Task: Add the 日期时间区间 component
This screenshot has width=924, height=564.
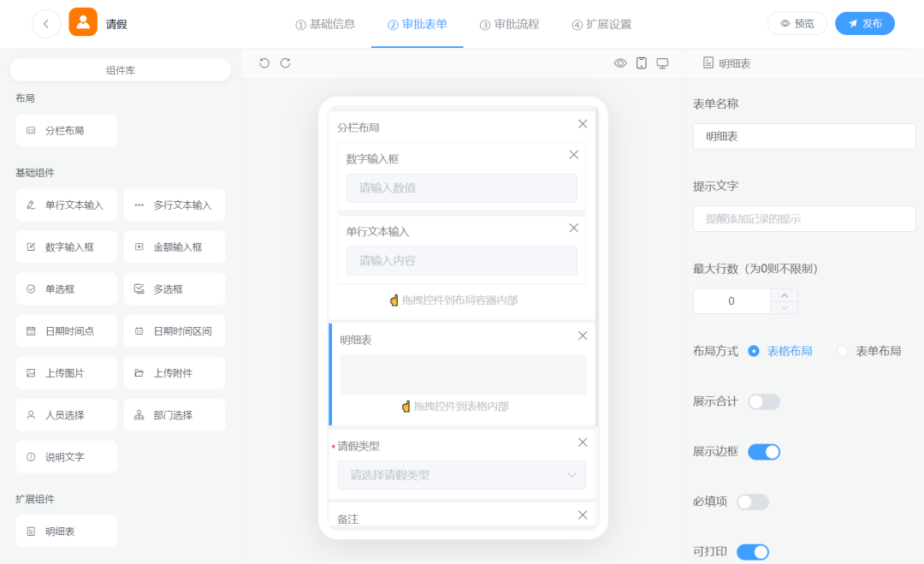Action: coord(175,331)
